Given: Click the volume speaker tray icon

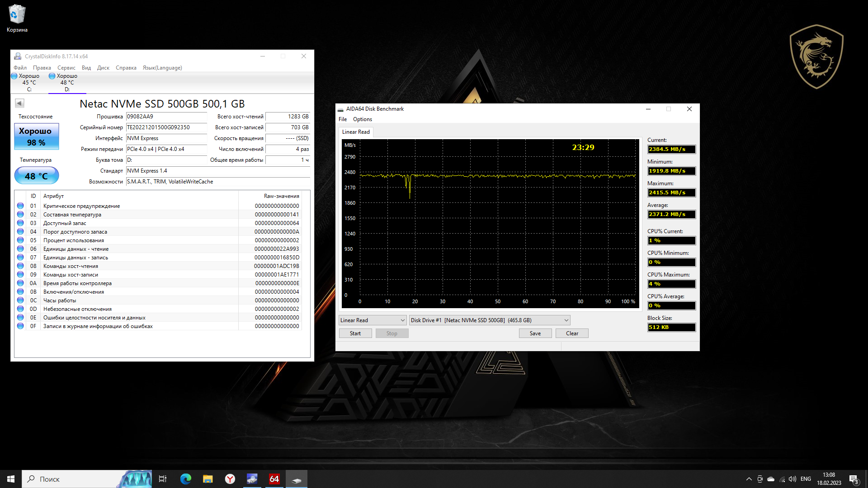Looking at the screenshot, I should pos(793,479).
